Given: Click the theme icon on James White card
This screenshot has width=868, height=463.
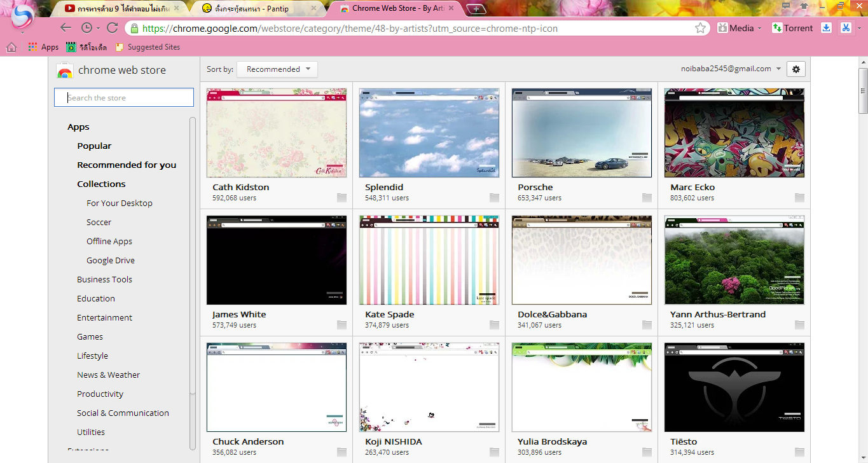Looking at the screenshot, I should pyautogui.click(x=341, y=325).
